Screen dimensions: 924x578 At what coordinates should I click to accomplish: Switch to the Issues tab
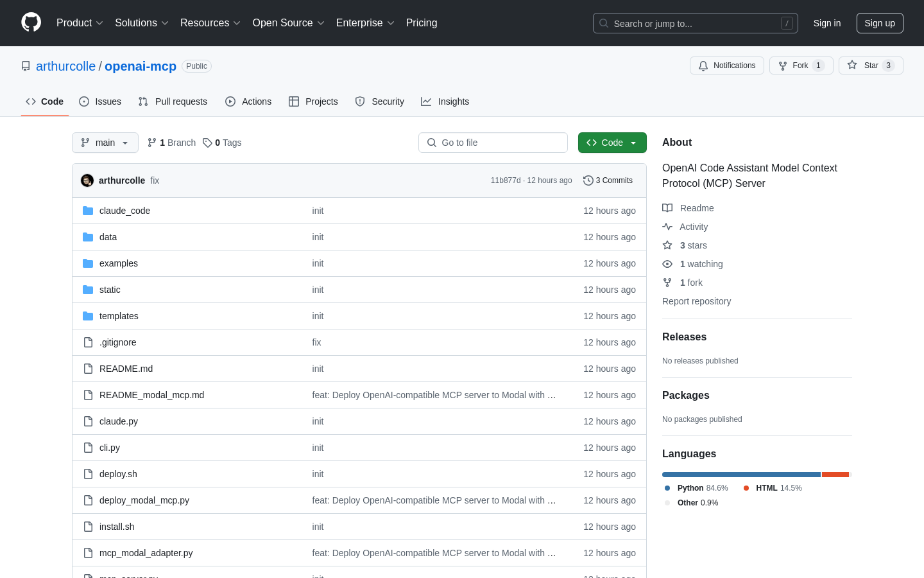tap(100, 101)
